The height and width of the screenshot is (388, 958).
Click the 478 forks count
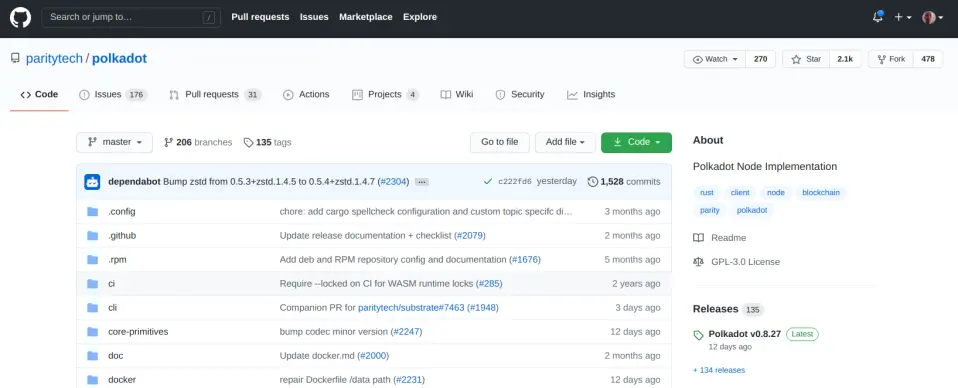[928, 59]
